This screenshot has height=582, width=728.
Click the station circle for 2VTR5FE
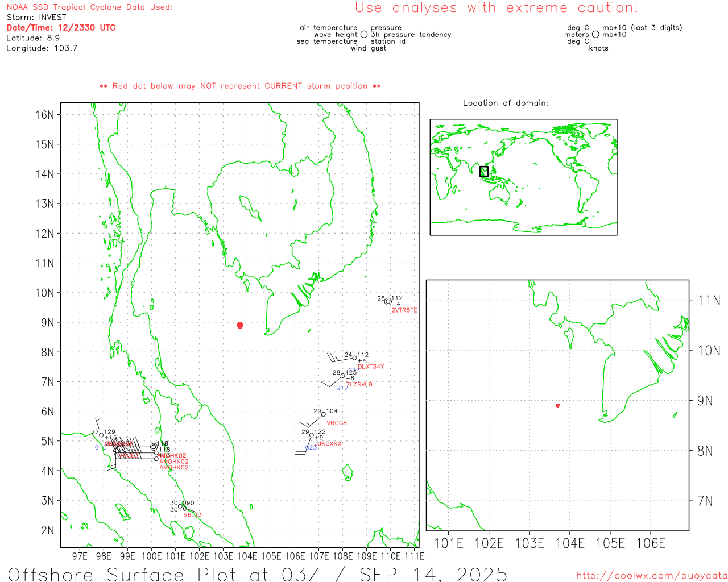[388, 302]
